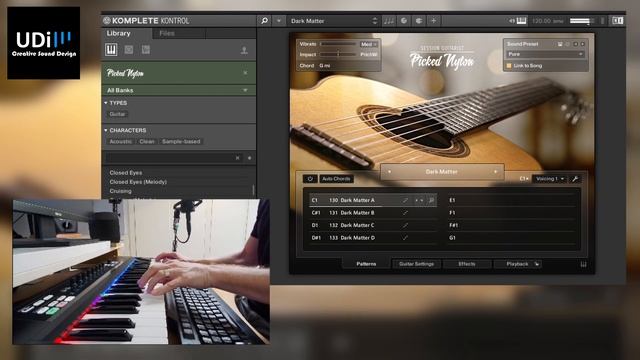Click the results list scrollbar
The width and height of the screenshot is (640, 360).
254,190
